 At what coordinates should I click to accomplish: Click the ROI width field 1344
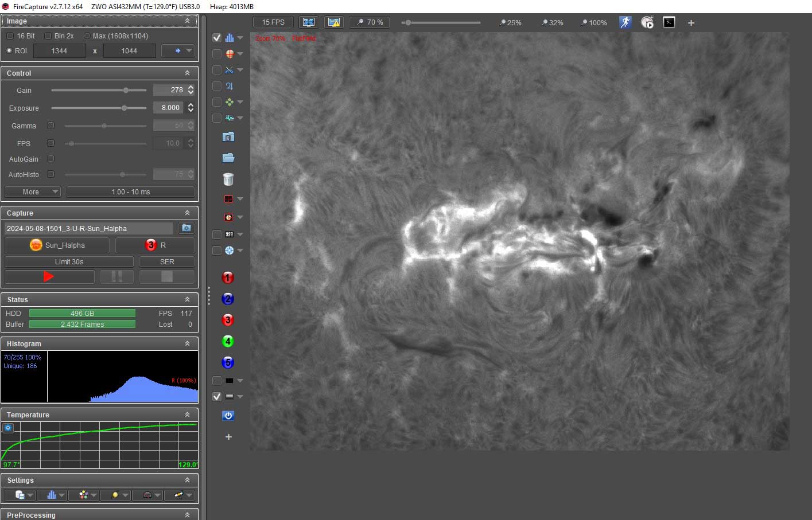click(60, 50)
